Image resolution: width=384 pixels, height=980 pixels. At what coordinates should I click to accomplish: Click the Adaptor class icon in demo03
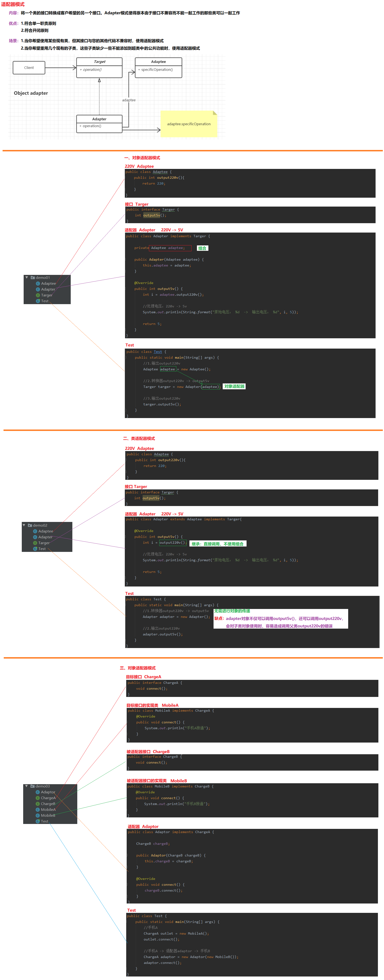[38, 792]
